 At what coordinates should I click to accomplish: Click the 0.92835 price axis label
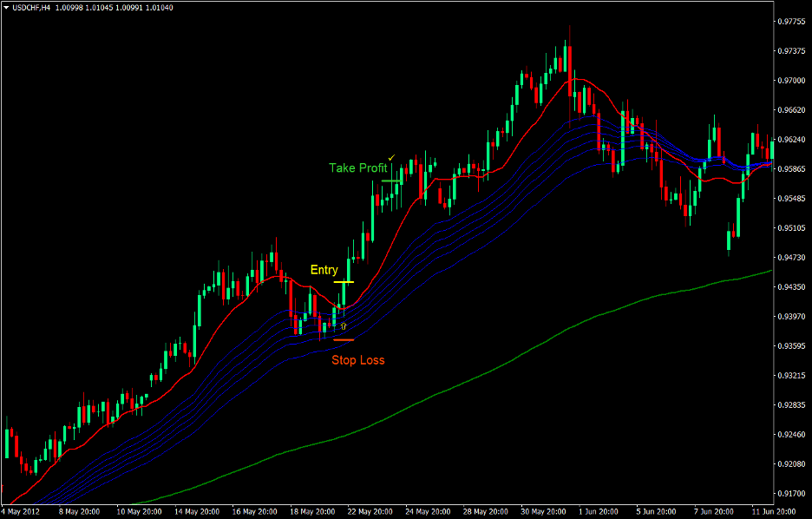click(792, 405)
